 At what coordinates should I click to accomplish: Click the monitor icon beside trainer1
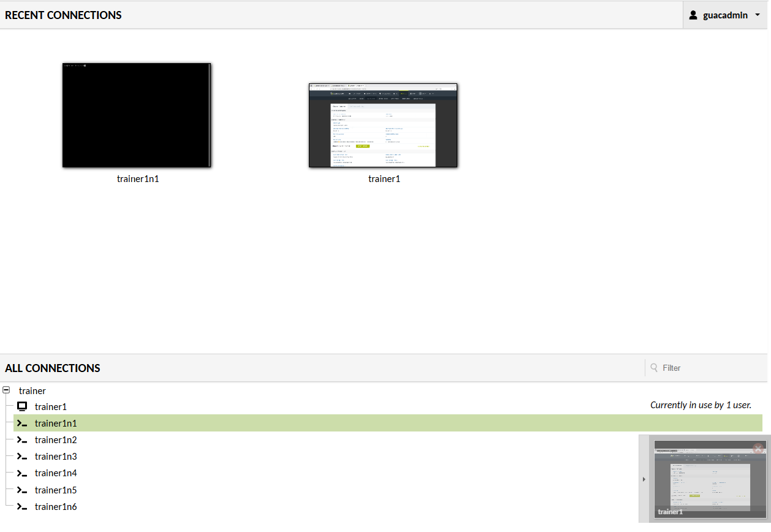[22, 406]
